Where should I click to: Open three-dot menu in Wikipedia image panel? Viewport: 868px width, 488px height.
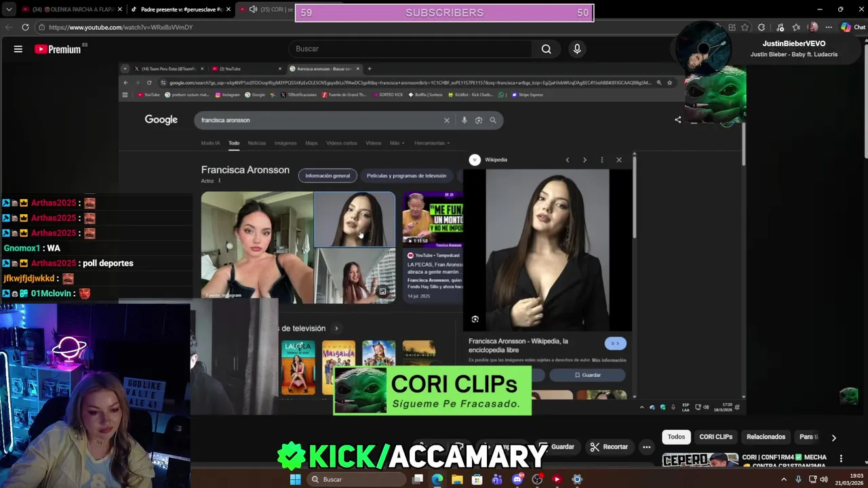point(601,160)
